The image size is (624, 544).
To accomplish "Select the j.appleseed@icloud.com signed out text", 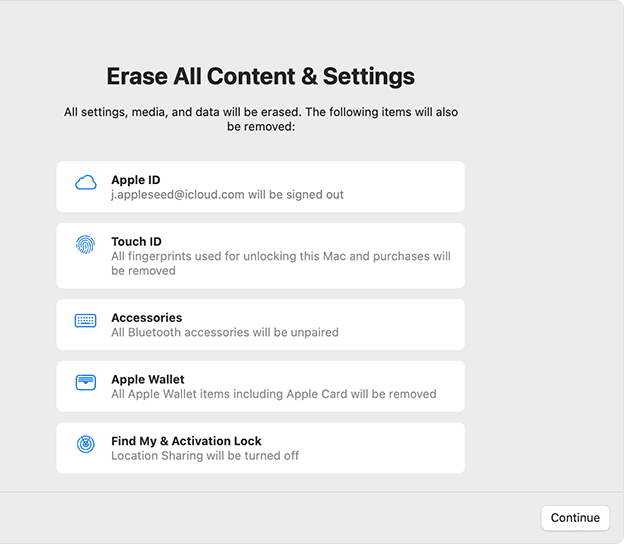I will [227, 195].
